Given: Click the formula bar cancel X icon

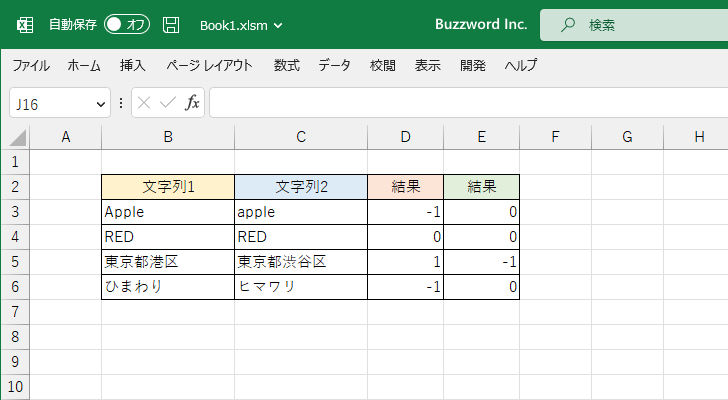Looking at the screenshot, I should [x=144, y=103].
